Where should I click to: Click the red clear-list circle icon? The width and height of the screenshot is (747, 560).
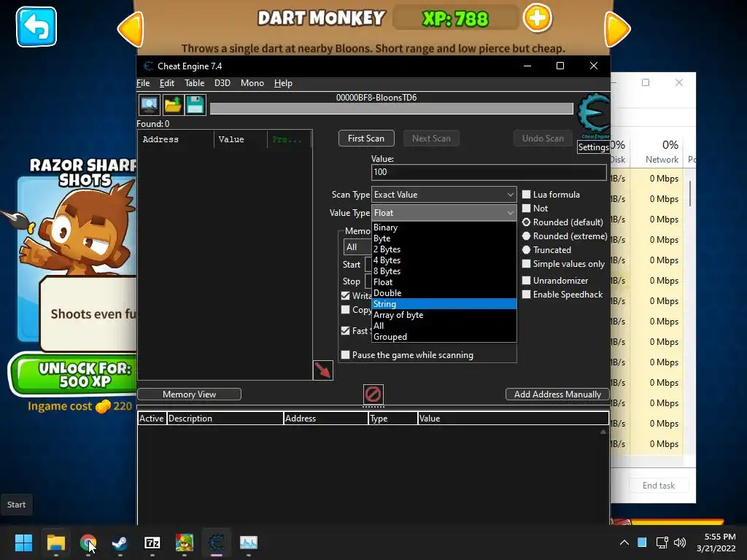point(373,394)
